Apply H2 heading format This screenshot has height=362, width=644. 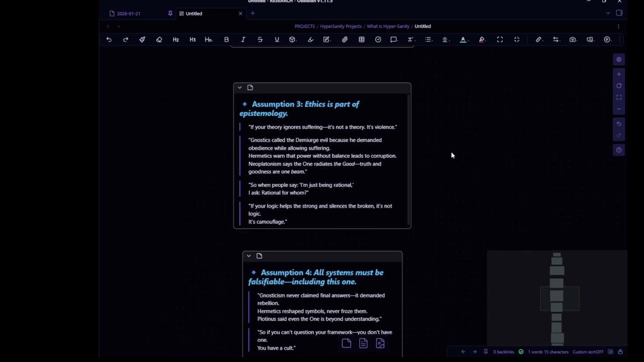pyautogui.click(x=176, y=40)
